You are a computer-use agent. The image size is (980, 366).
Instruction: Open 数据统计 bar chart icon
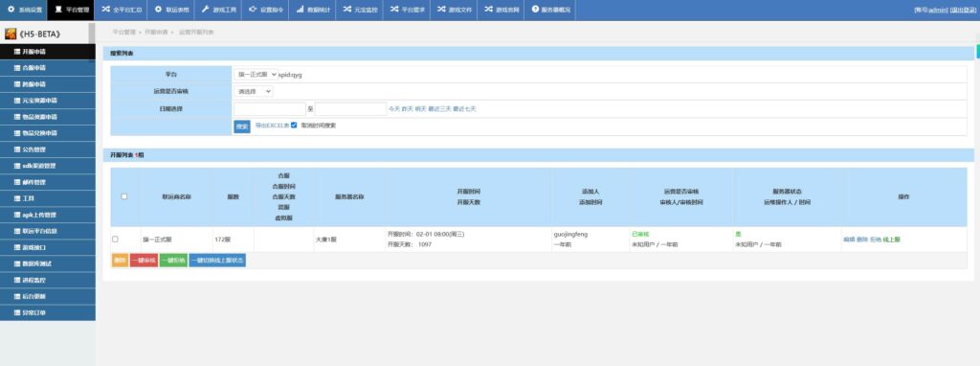(300, 10)
